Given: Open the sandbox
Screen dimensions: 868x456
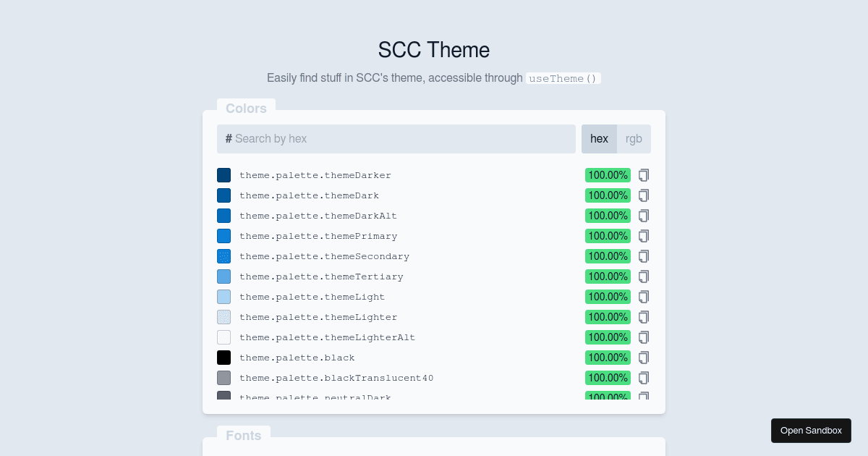Looking at the screenshot, I should 811,431.
